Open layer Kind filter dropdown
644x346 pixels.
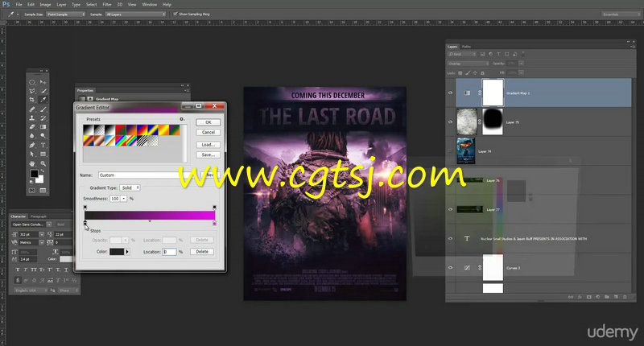[x=462, y=54]
